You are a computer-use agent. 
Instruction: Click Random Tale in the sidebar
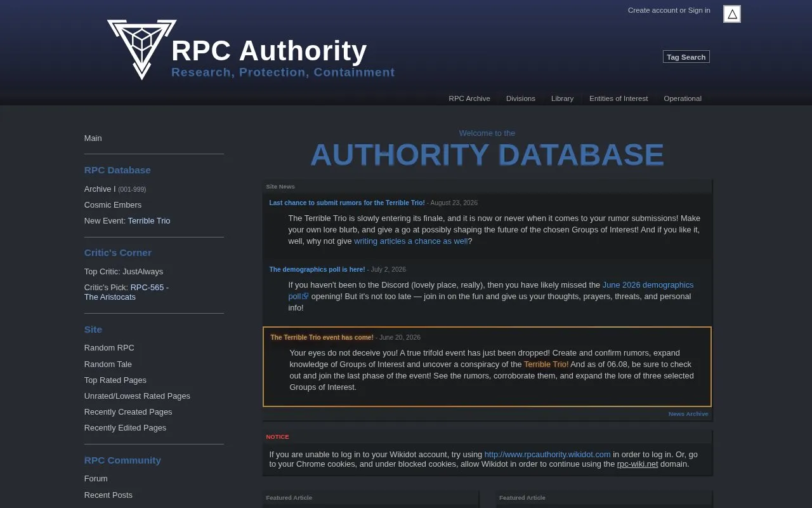pos(108,364)
